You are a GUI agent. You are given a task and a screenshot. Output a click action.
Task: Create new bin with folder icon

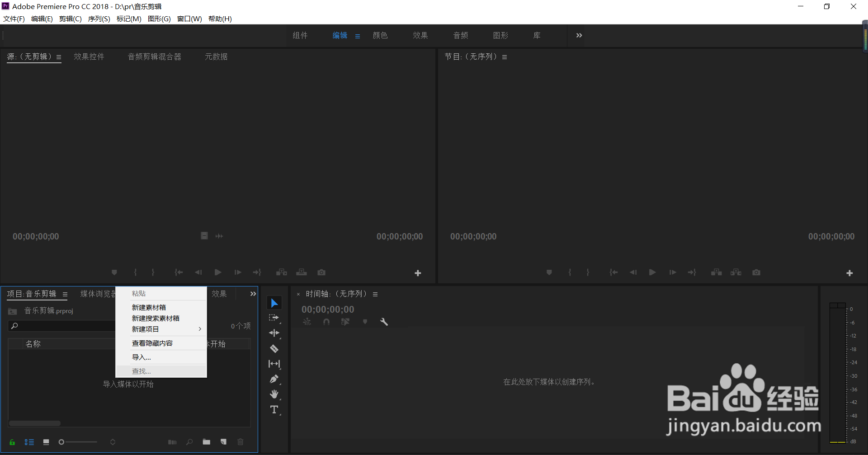tap(206, 442)
